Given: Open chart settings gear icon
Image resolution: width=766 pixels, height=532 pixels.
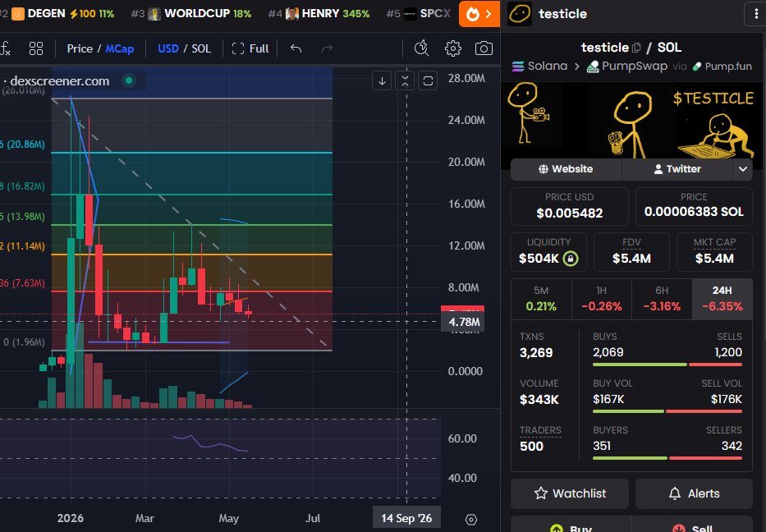Looking at the screenshot, I should click(453, 48).
